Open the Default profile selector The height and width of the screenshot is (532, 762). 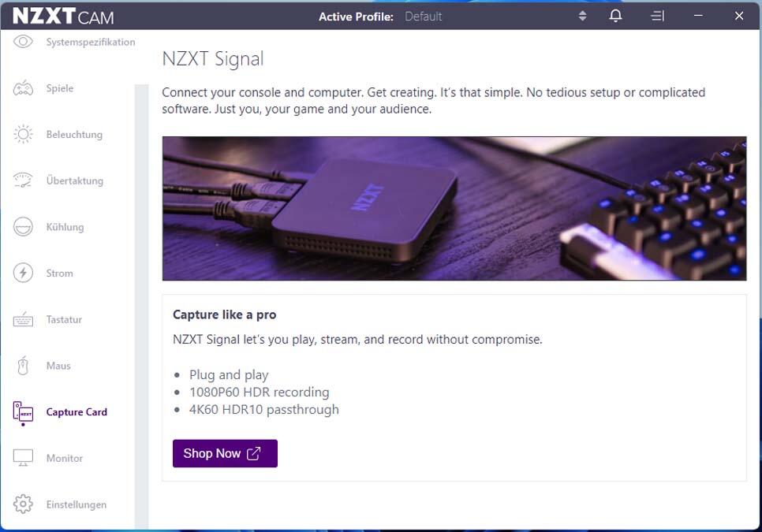(424, 17)
